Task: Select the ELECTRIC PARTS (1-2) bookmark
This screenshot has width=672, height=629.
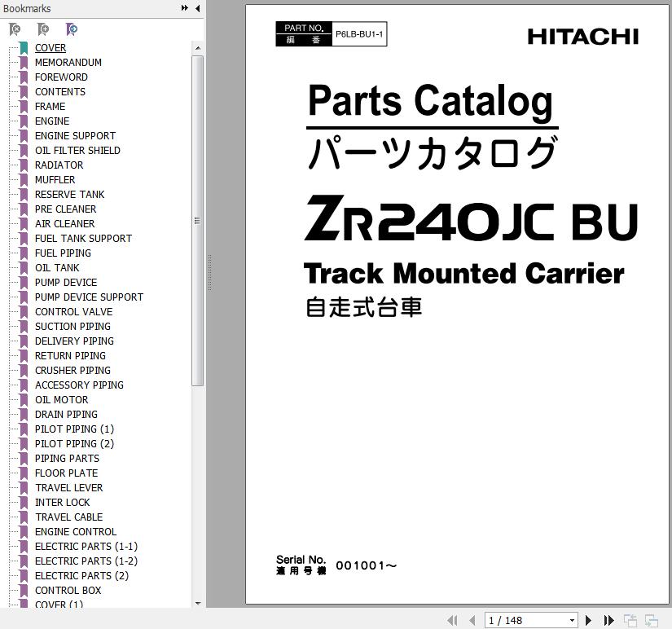Action: pos(86,561)
